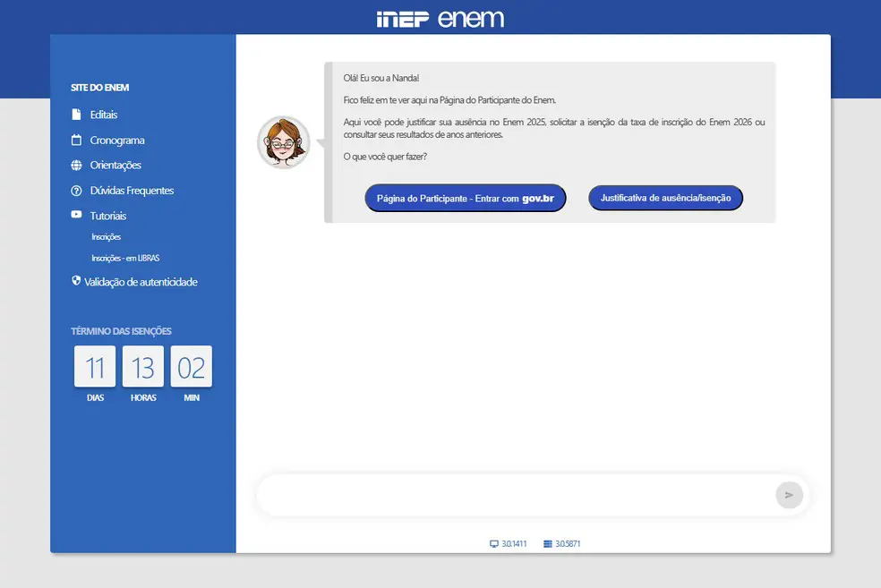The width and height of the screenshot is (881, 588).
Task: Click the Validação de autenticidade shield icon
Action: 76,280
